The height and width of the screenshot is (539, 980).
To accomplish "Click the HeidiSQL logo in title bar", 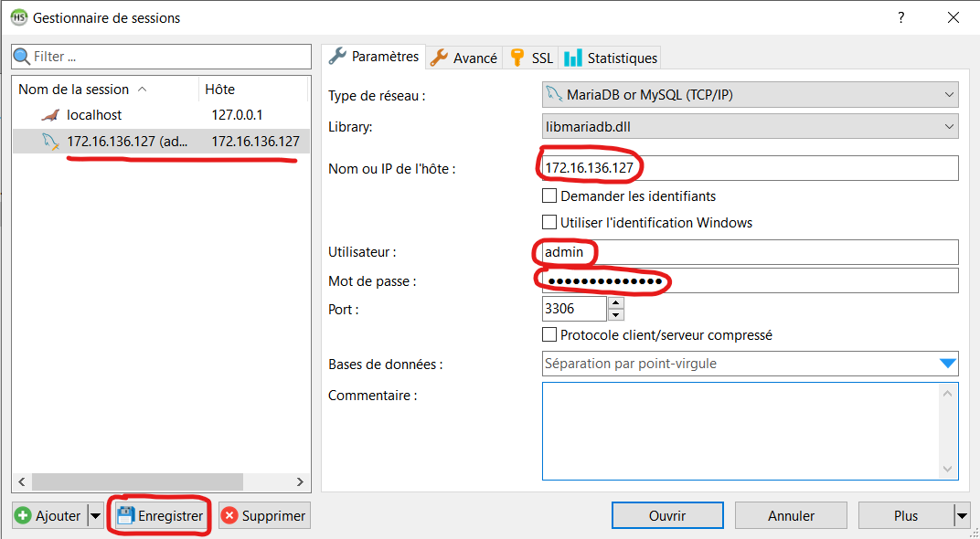I will [18, 17].
